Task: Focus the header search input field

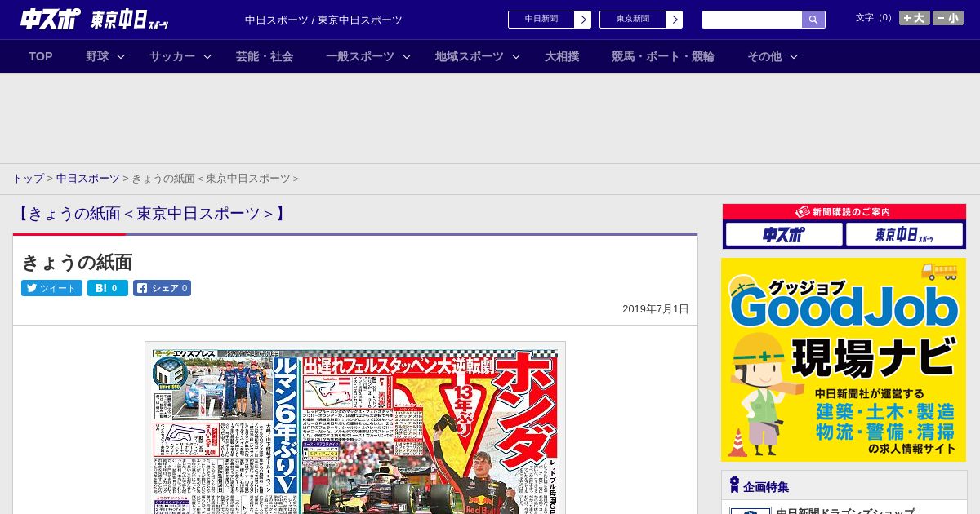Action: coord(752,20)
